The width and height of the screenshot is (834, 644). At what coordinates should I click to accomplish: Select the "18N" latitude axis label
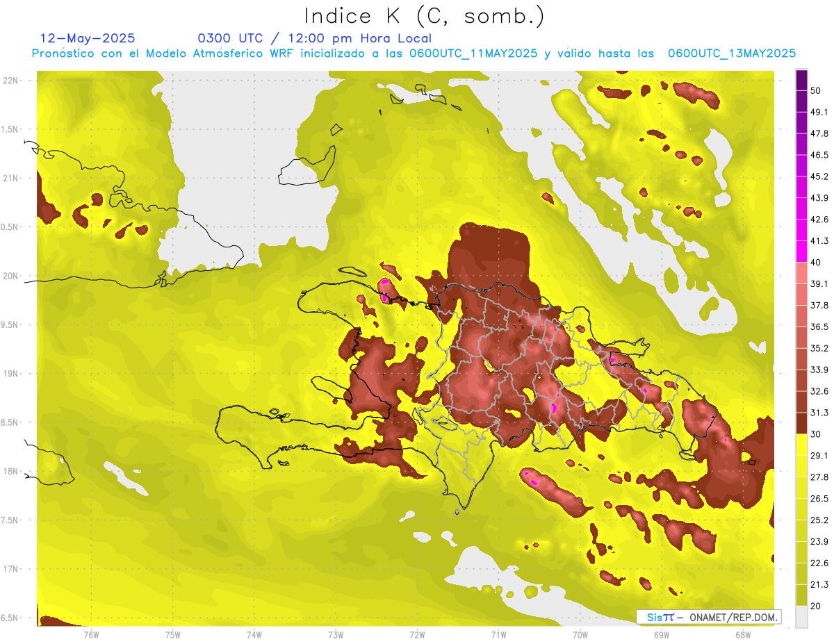click(10, 471)
